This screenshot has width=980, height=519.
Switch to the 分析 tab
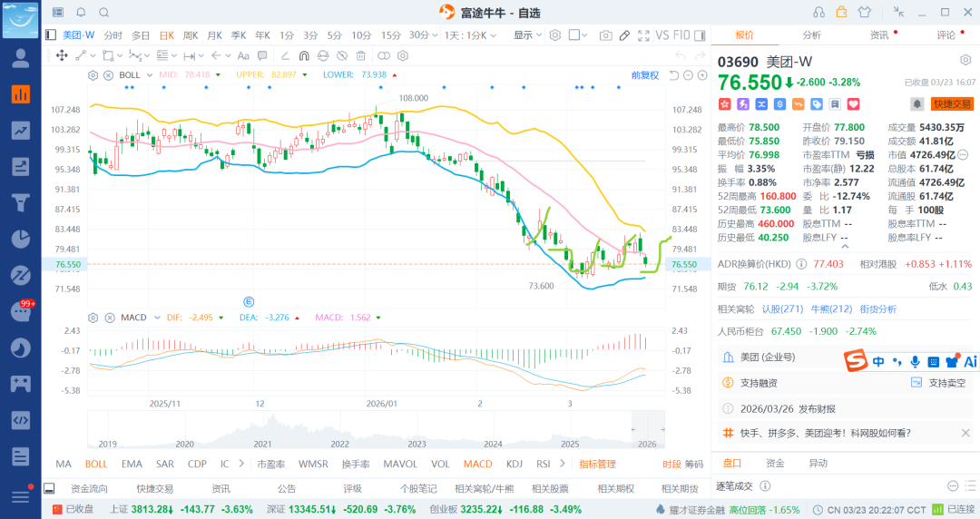[x=811, y=35]
